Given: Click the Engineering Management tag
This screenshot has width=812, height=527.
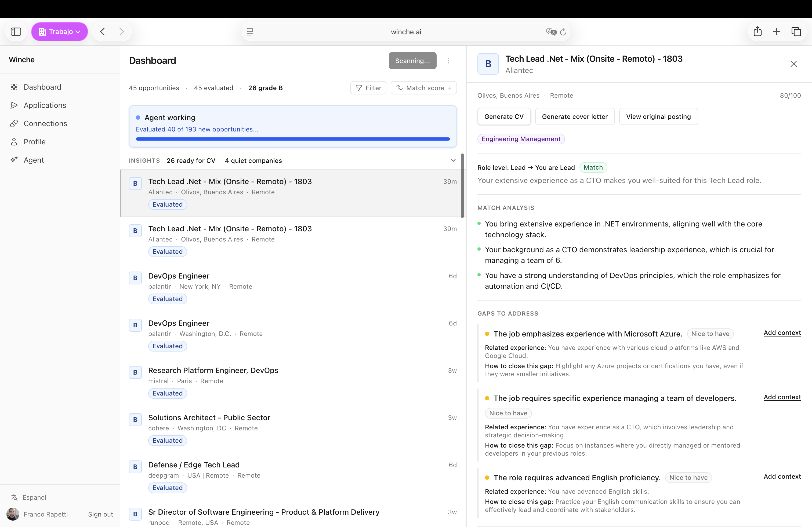Looking at the screenshot, I should (521, 139).
